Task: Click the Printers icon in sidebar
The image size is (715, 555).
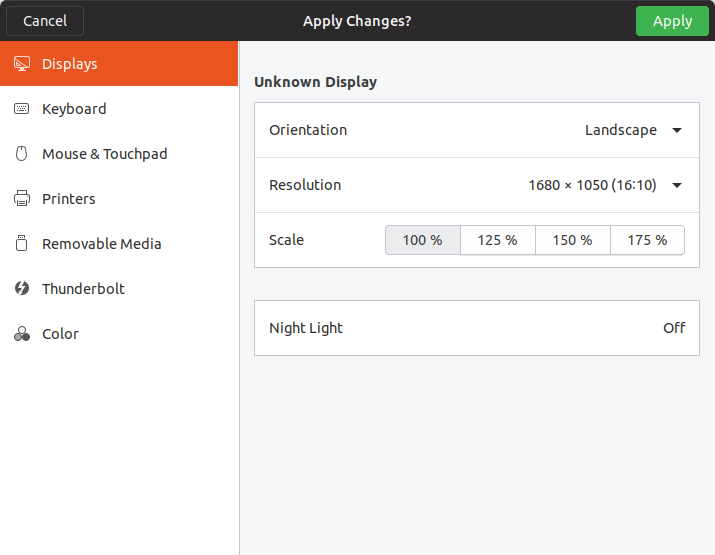Action: tap(21, 198)
